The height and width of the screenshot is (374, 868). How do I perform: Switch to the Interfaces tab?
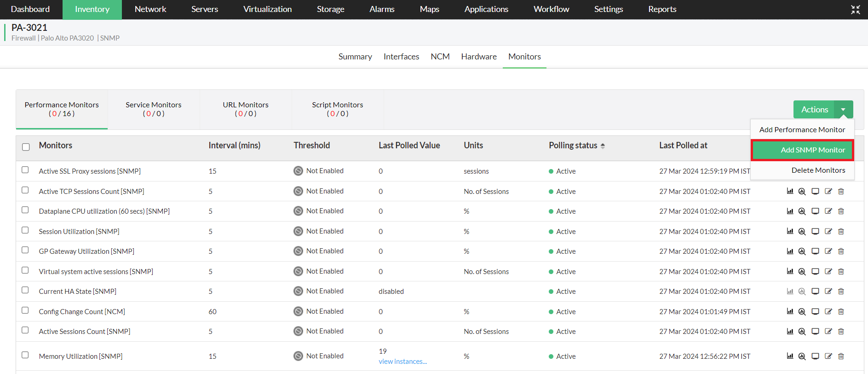tap(401, 57)
